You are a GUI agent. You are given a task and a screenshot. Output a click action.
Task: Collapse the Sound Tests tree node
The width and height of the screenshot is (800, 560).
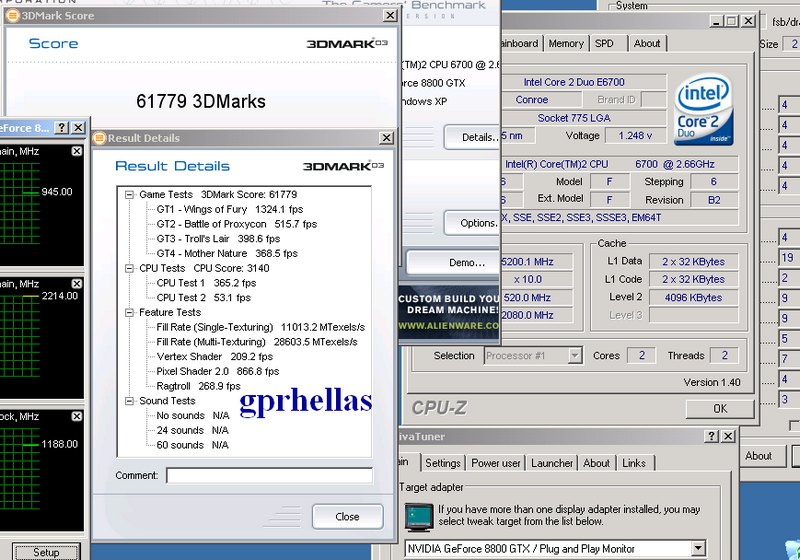pos(129,401)
